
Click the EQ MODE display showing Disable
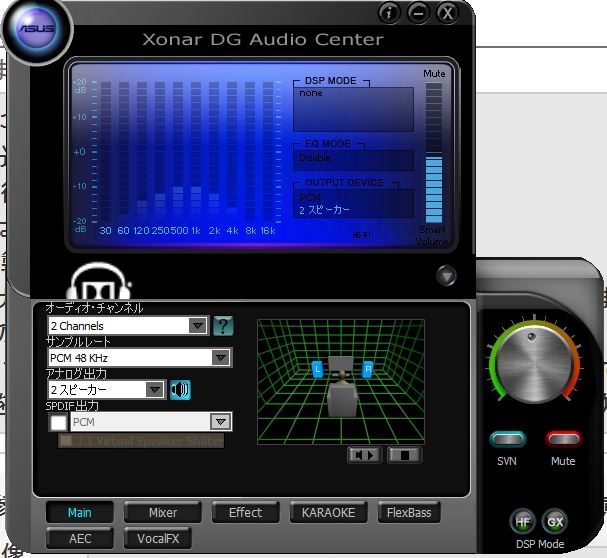tap(353, 160)
